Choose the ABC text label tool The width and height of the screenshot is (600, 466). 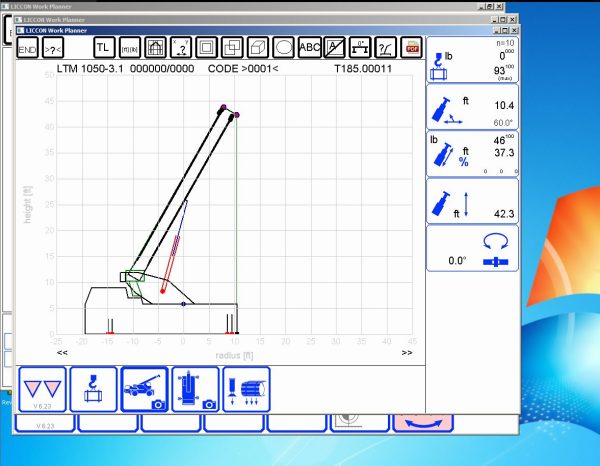pyautogui.click(x=309, y=48)
